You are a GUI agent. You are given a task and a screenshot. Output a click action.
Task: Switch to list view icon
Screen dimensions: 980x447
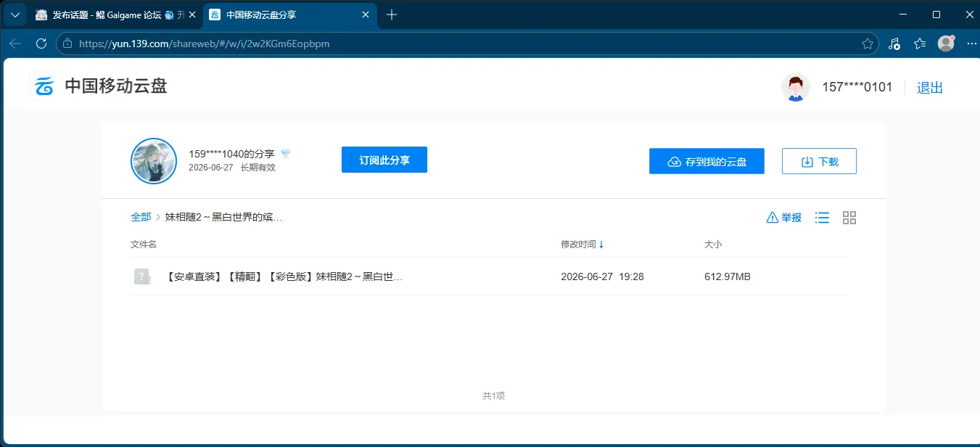822,218
